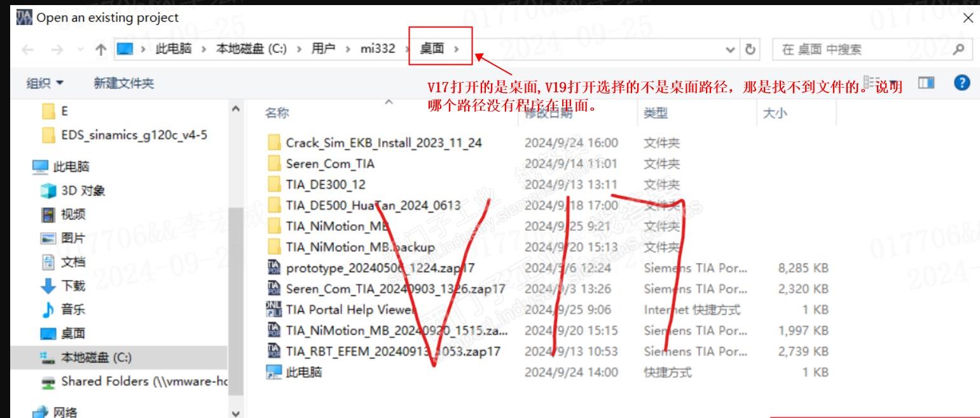Sort by 大小 column header
The width and height of the screenshot is (980, 418).
coord(774,113)
